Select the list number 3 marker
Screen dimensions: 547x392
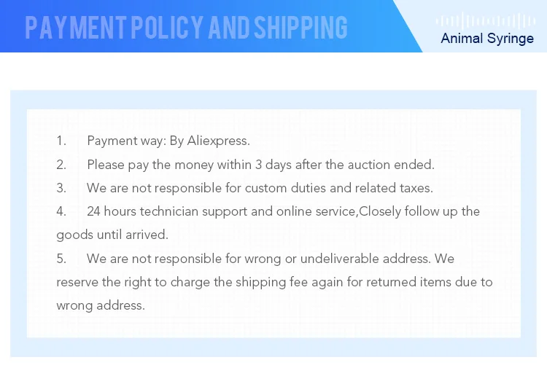pos(61,188)
